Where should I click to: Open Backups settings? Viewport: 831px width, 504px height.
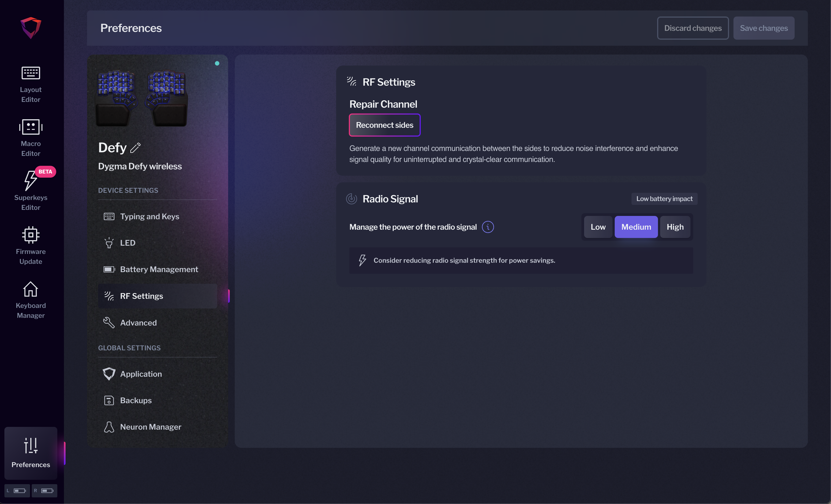(x=158, y=400)
